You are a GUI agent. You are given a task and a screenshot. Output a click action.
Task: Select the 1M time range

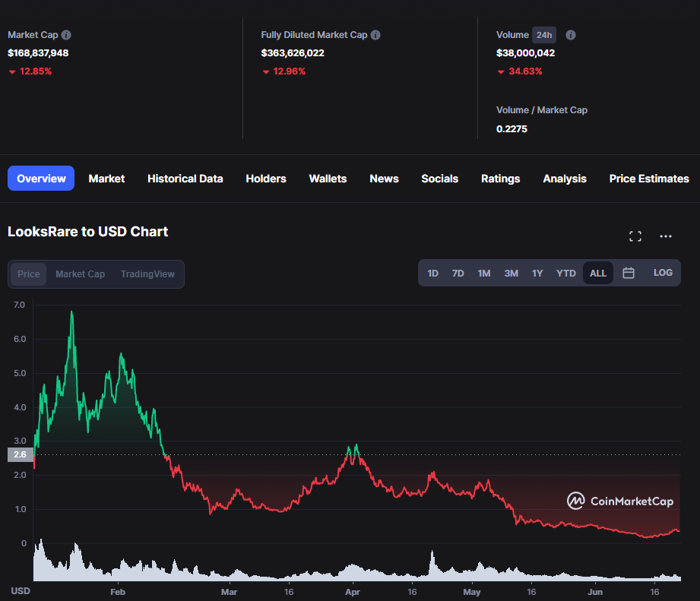(484, 273)
